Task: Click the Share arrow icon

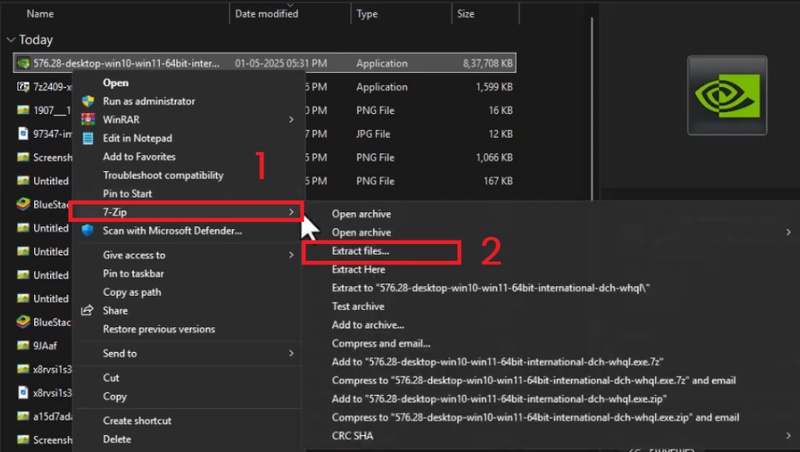Action: (87, 310)
